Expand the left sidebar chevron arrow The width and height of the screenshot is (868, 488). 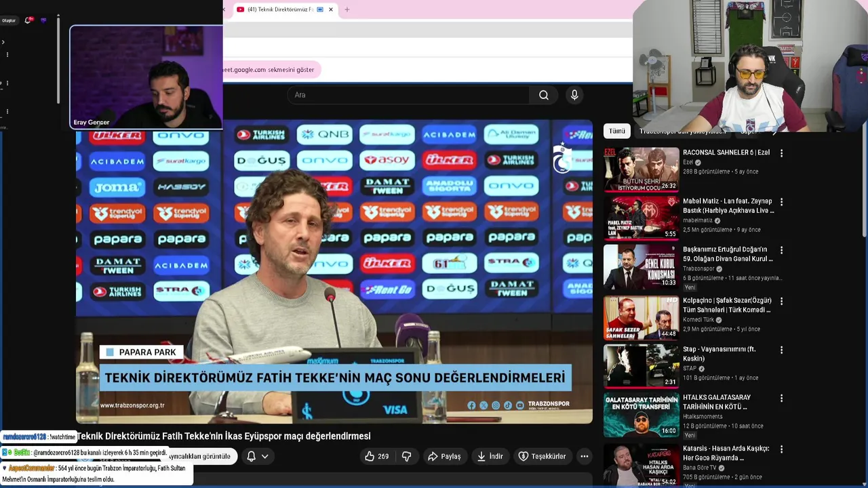(x=3, y=42)
